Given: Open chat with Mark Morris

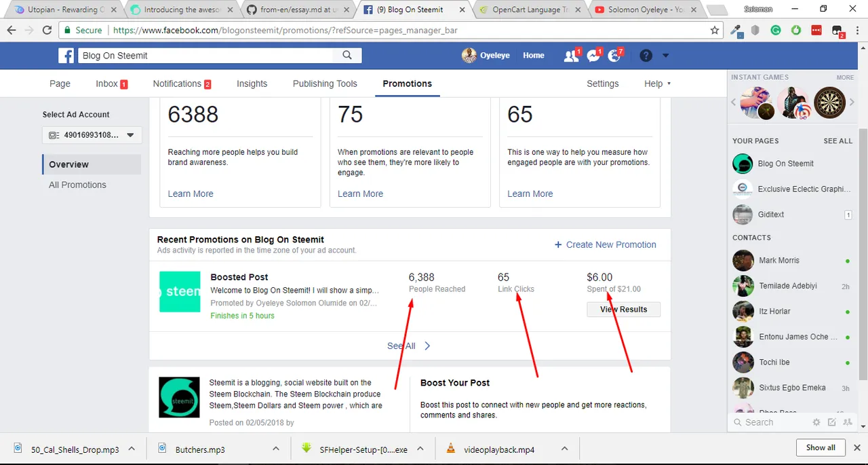Looking at the screenshot, I should (x=792, y=260).
